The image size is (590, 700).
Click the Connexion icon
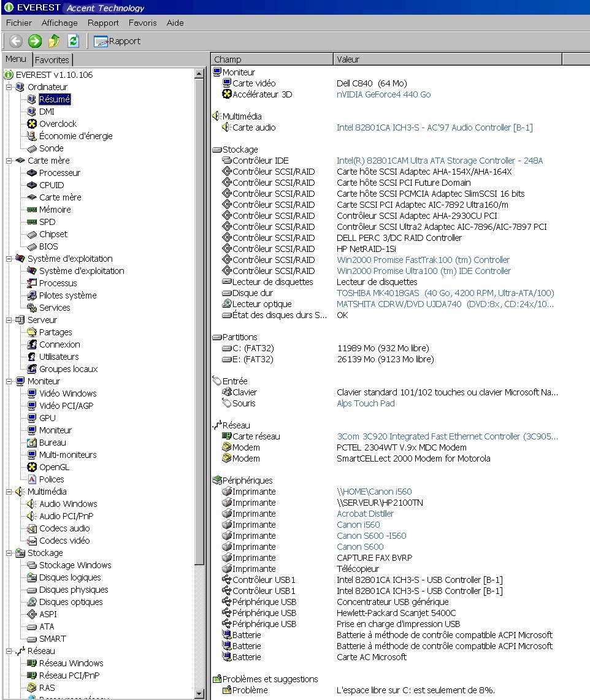[32, 344]
